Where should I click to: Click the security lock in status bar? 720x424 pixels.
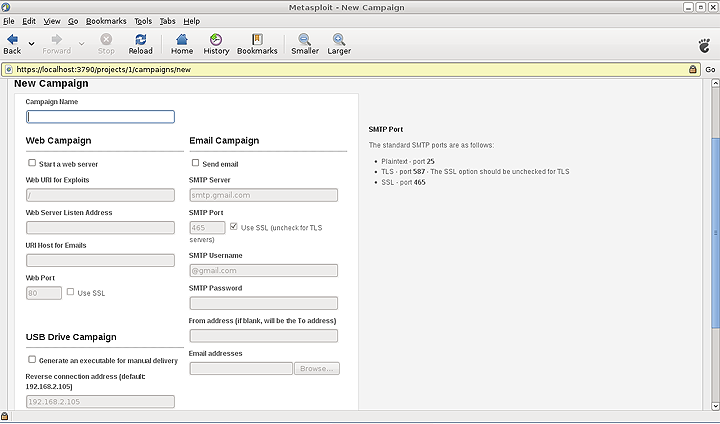click(x=5, y=416)
